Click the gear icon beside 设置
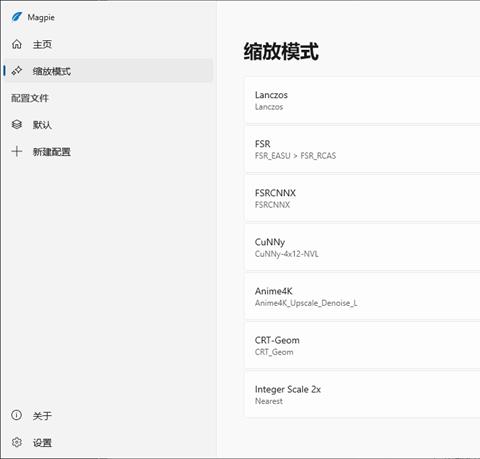 pyautogui.click(x=17, y=442)
